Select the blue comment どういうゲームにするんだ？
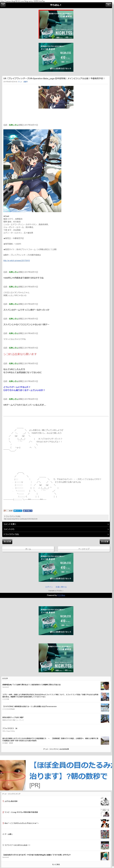114x868 pixels. pyautogui.click(x=17, y=387)
